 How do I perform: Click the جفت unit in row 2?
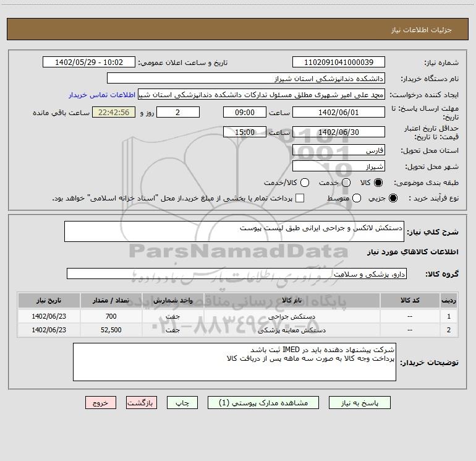pyautogui.click(x=172, y=330)
